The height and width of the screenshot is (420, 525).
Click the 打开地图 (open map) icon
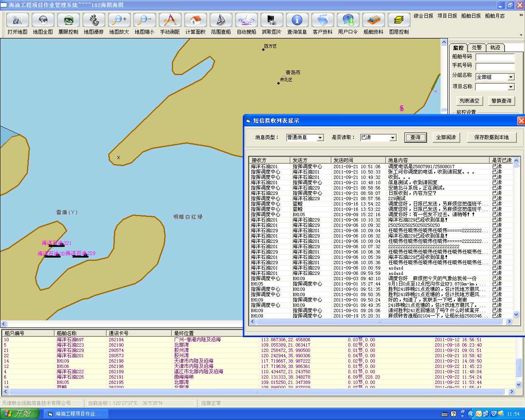coord(17,20)
